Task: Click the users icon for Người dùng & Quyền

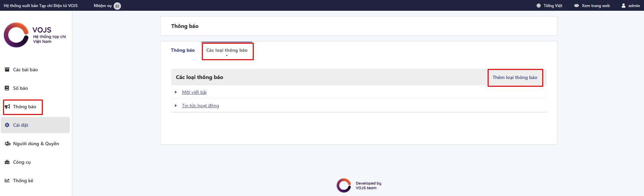Action: pos(7,144)
